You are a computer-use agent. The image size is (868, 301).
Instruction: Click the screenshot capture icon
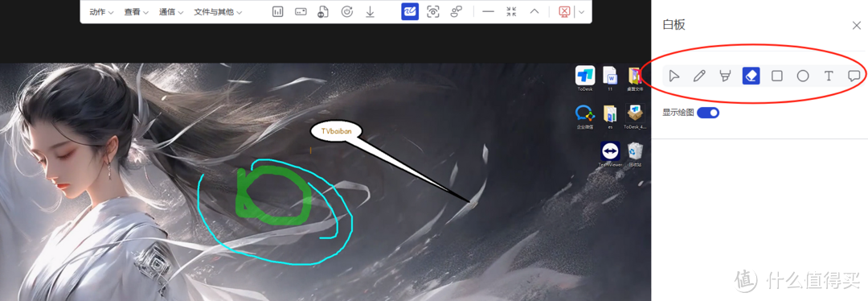pyautogui.click(x=433, y=11)
